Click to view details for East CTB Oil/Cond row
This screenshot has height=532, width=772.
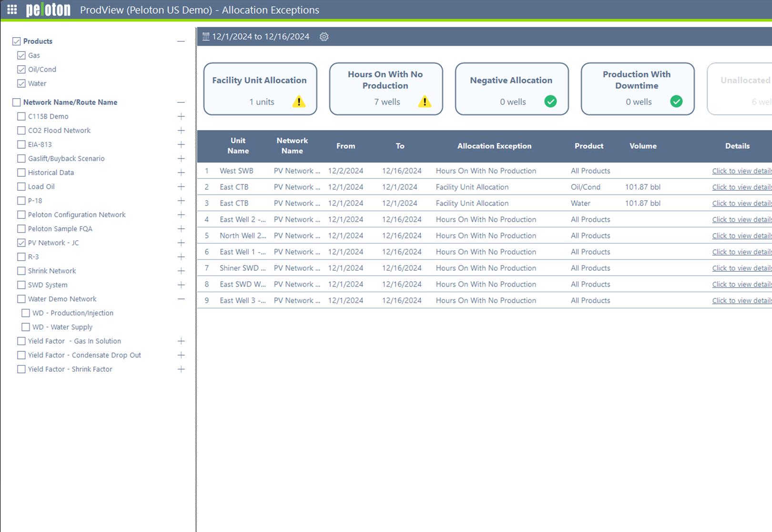coord(742,187)
